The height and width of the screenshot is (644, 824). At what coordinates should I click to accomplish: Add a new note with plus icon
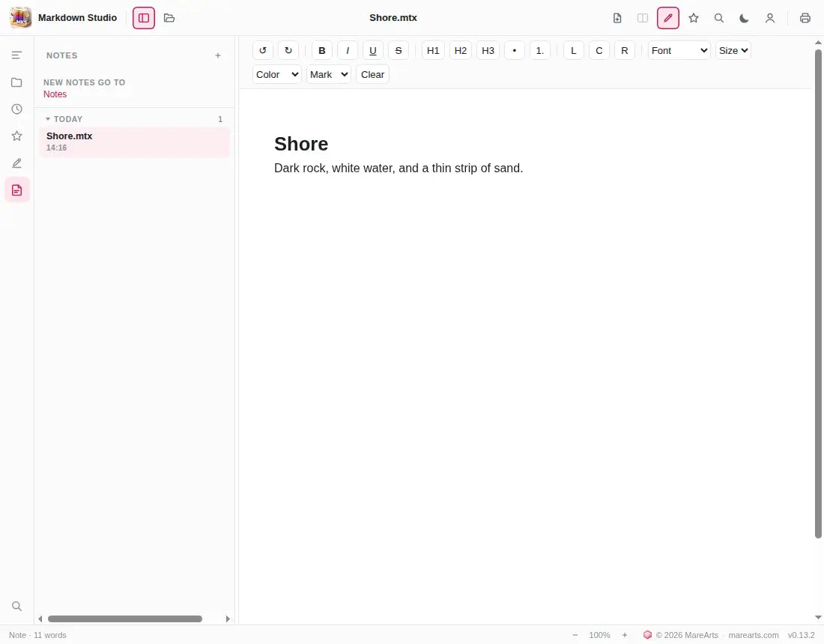click(x=218, y=55)
